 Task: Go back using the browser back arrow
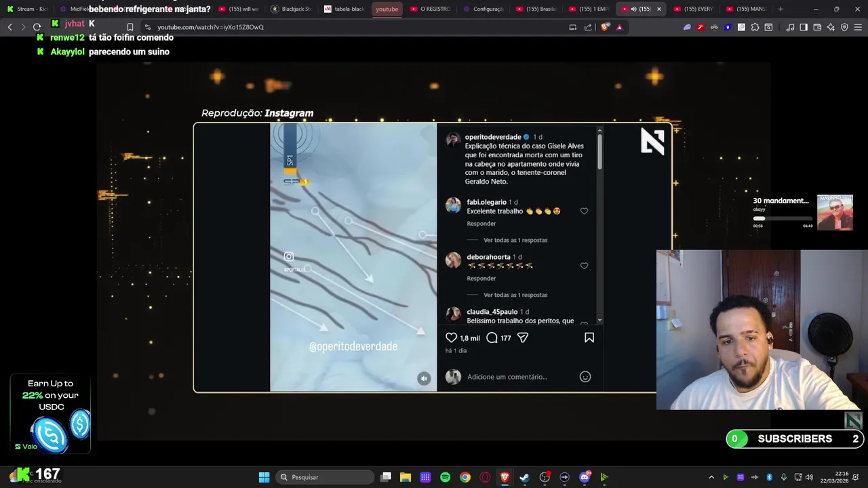coord(10,27)
